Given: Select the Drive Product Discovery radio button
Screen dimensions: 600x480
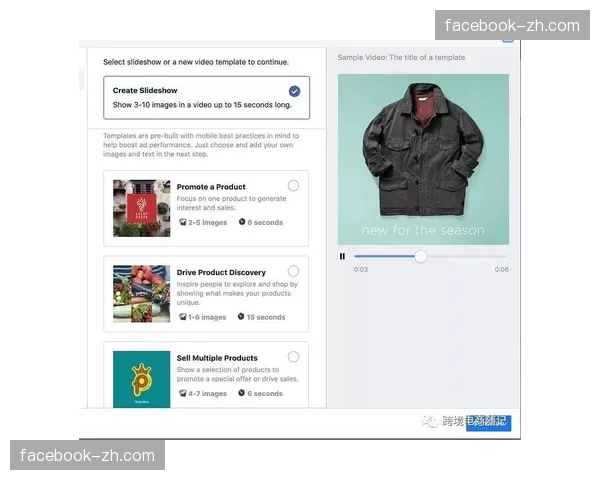Looking at the screenshot, I should [293, 271].
